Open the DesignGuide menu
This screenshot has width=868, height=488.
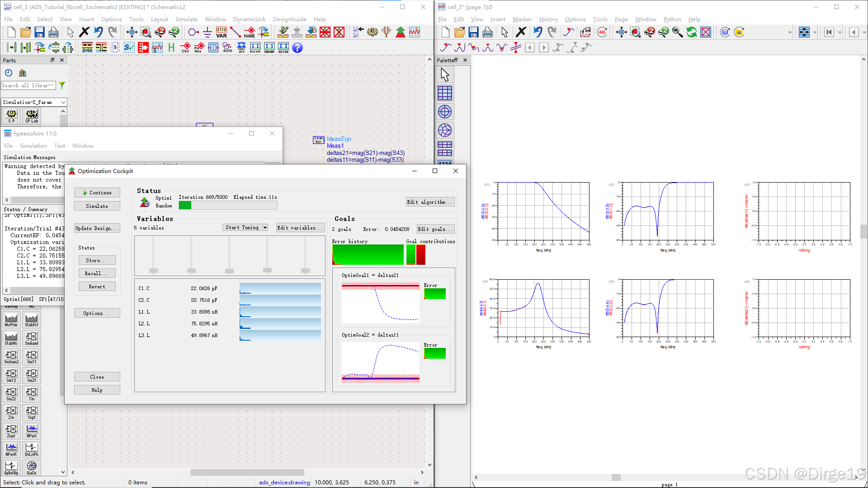[x=289, y=19]
